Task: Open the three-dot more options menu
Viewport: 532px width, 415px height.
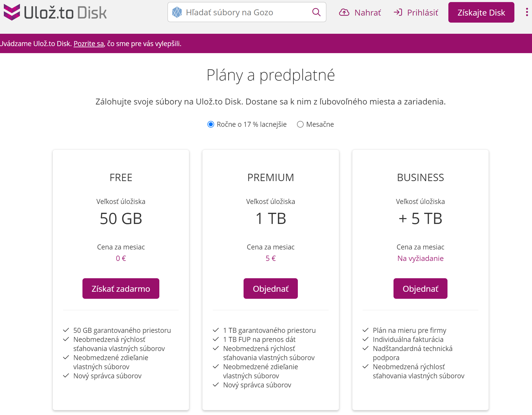Action: pyautogui.click(x=527, y=12)
